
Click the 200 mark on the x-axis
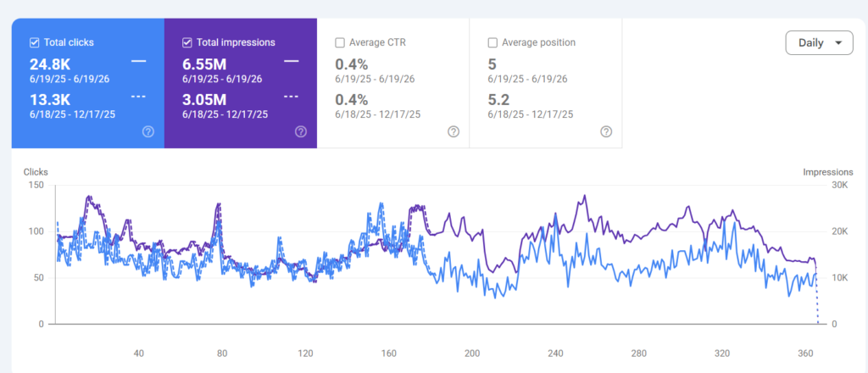point(472,354)
